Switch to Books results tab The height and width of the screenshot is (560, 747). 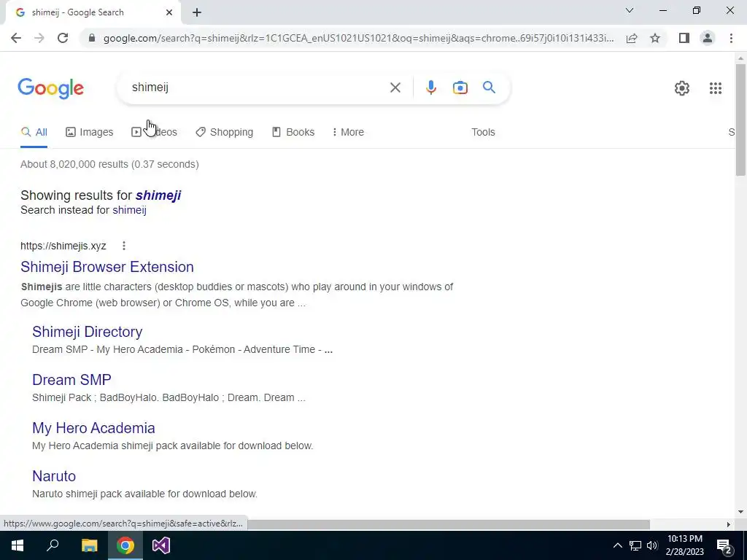[293, 132]
